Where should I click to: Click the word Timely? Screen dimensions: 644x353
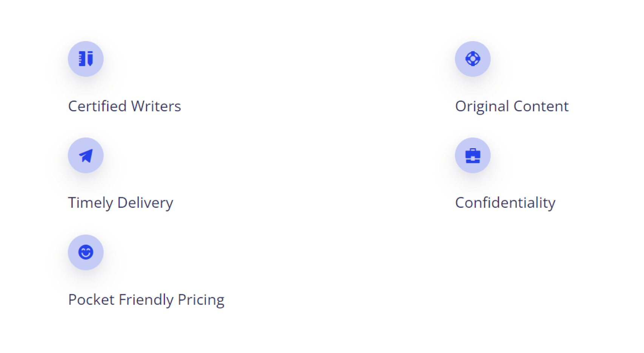91,203
